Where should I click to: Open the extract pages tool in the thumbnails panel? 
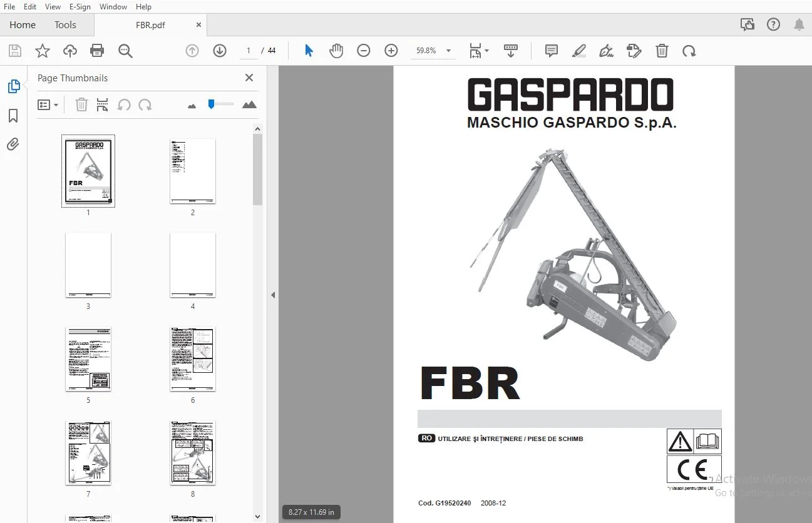(x=103, y=104)
